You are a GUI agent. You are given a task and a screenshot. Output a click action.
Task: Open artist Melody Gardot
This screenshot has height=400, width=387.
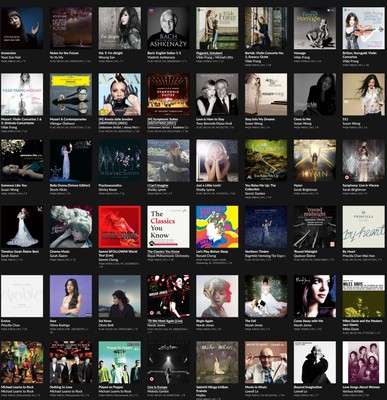[x=156, y=391]
